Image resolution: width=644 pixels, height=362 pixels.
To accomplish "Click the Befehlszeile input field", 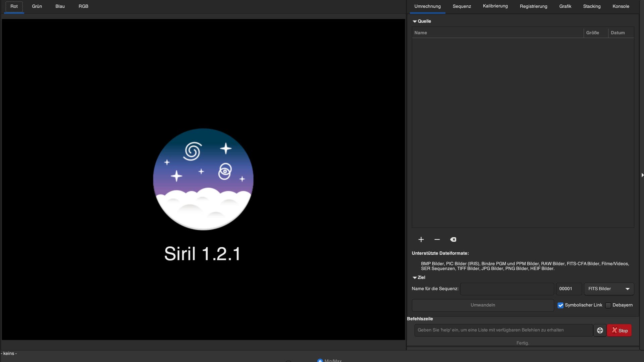I will [x=503, y=330].
